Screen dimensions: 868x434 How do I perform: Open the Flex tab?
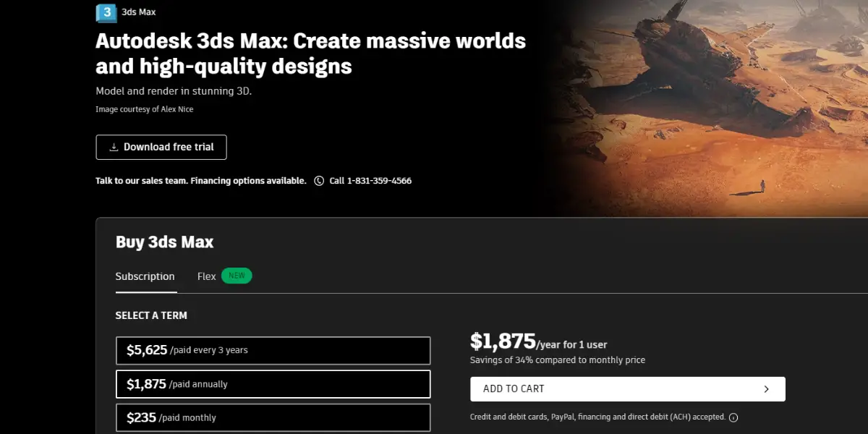click(207, 276)
